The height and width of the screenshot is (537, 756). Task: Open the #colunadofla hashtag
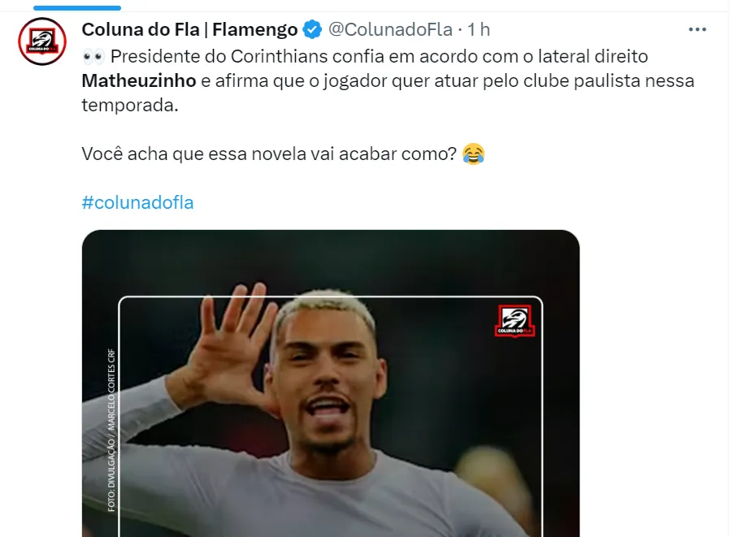point(138,202)
